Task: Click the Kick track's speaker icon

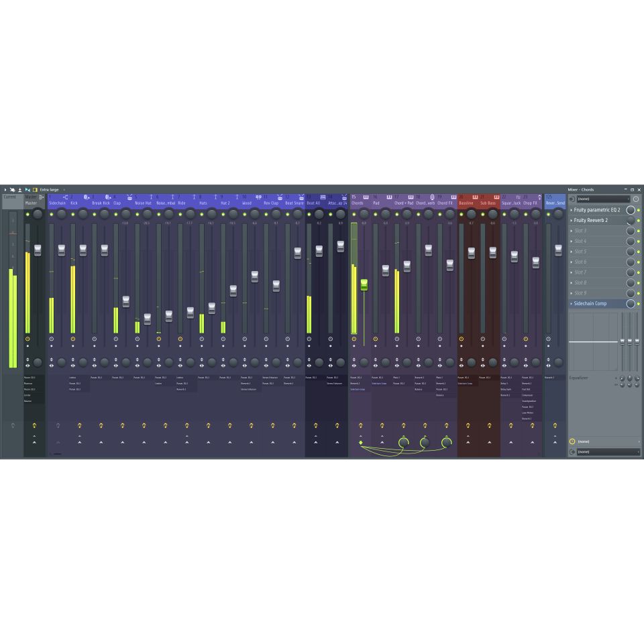Action: [87, 197]
